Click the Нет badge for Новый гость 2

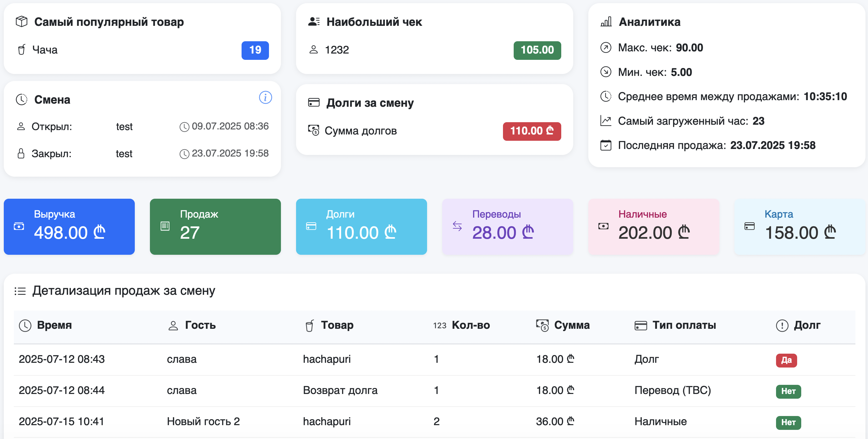coord(788,423)
